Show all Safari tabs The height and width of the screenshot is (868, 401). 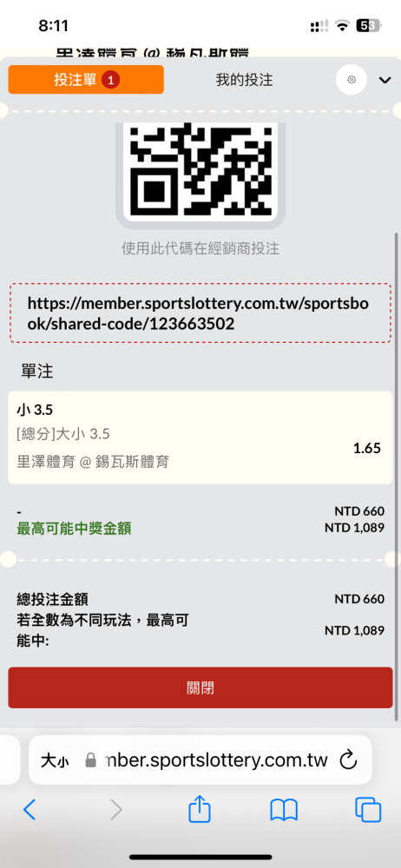click(368, 811)
